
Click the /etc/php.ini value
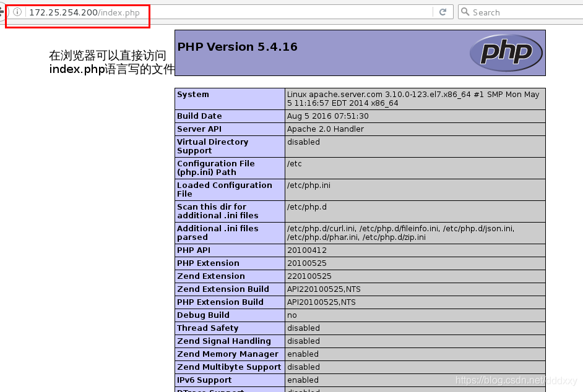308,185
